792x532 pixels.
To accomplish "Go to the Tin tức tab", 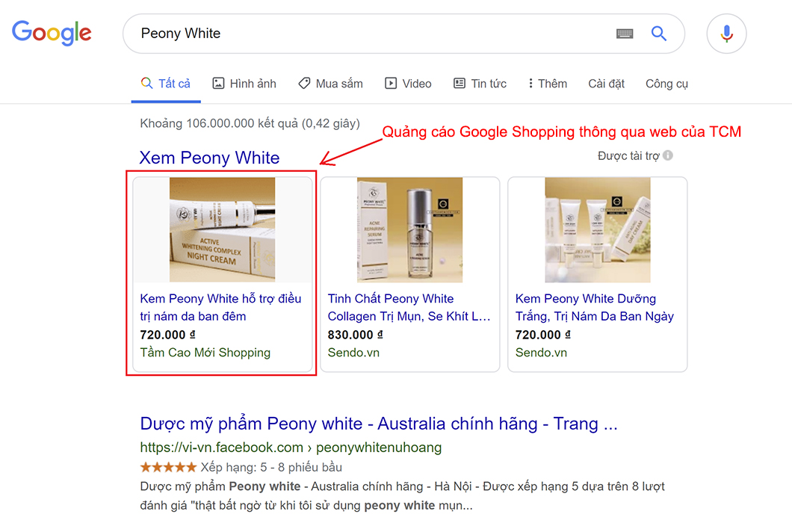I will 480,84.
